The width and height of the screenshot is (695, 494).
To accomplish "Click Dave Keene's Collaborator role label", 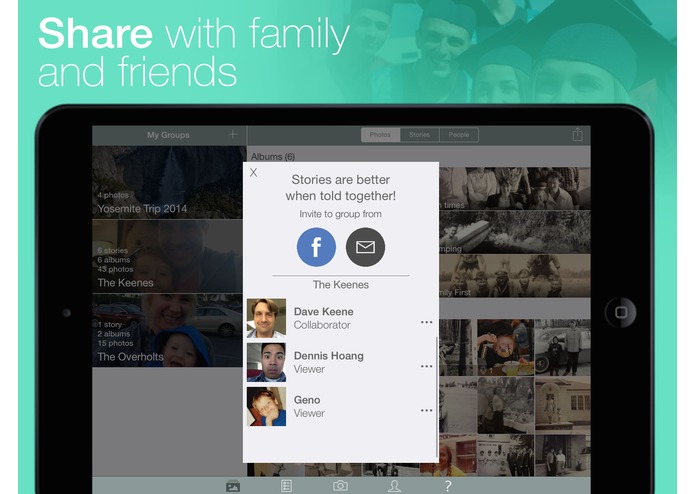I will pyautogui.click(x=322, y=325).
